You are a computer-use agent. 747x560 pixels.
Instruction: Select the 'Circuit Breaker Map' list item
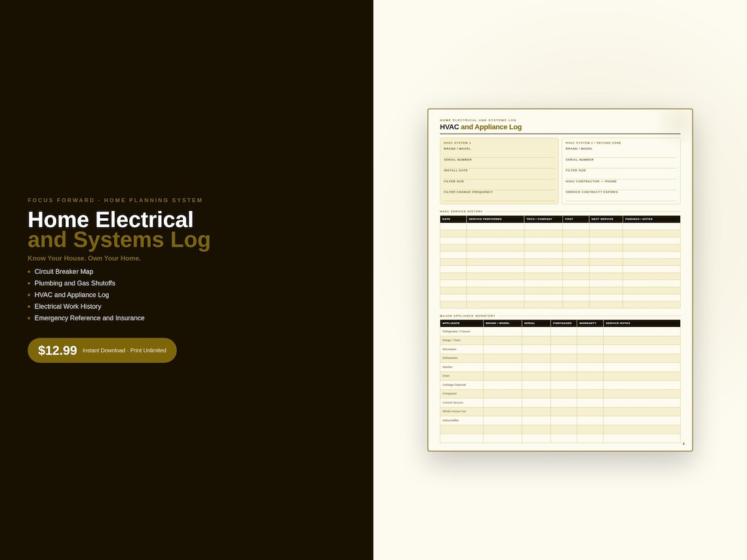coord(64,271)
